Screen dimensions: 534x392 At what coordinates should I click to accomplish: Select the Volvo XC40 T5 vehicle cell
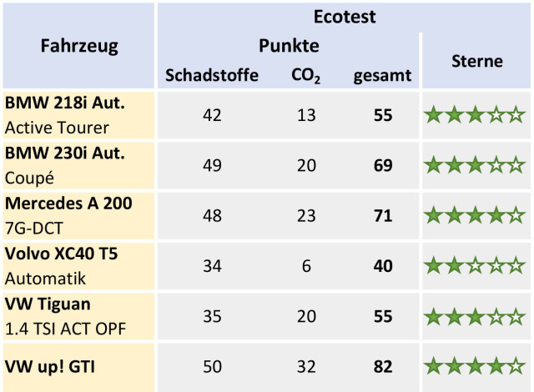pos(78,266)
